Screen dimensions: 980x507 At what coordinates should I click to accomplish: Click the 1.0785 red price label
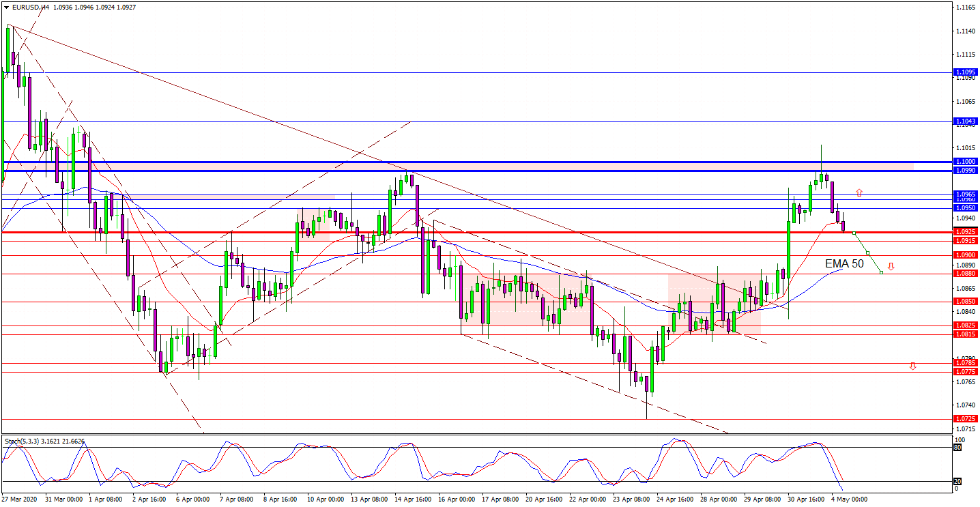coord(965,363)
